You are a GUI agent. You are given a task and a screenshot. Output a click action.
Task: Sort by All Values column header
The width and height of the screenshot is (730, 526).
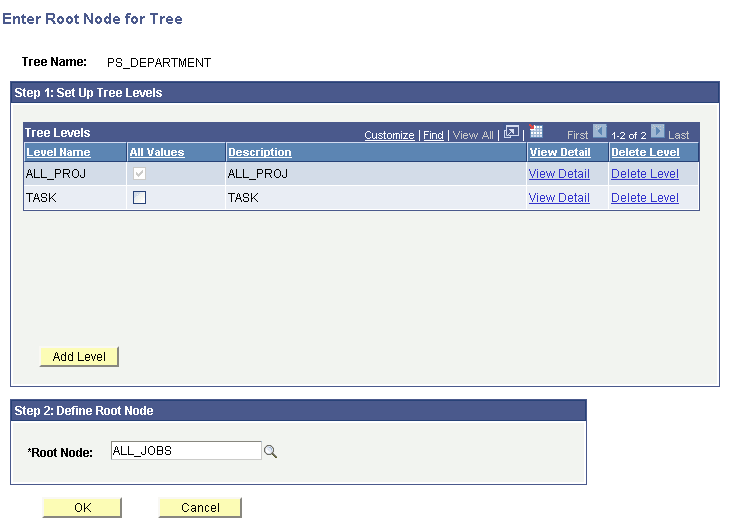[x=157, y=152]
